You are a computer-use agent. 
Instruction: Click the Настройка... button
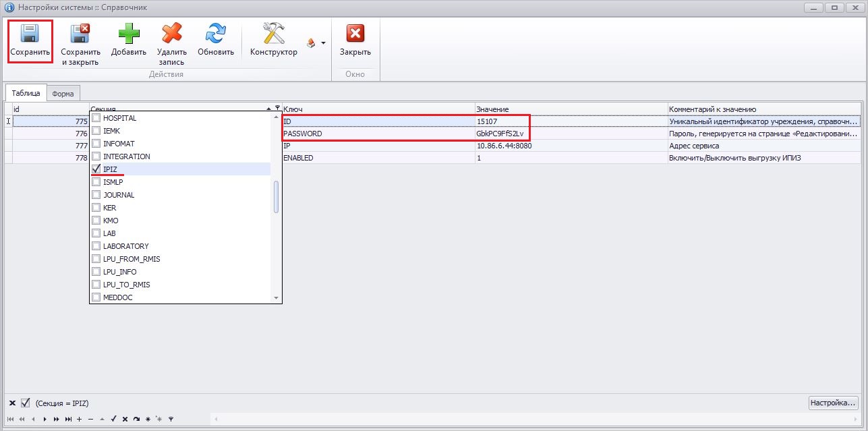pos(834,403)
